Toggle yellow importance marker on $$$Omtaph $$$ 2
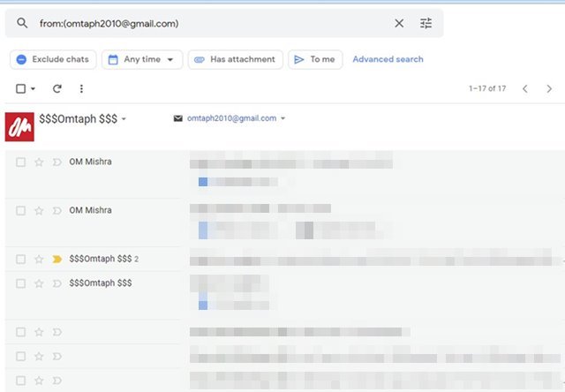This screenshot has height=392, width=565. 56,259
